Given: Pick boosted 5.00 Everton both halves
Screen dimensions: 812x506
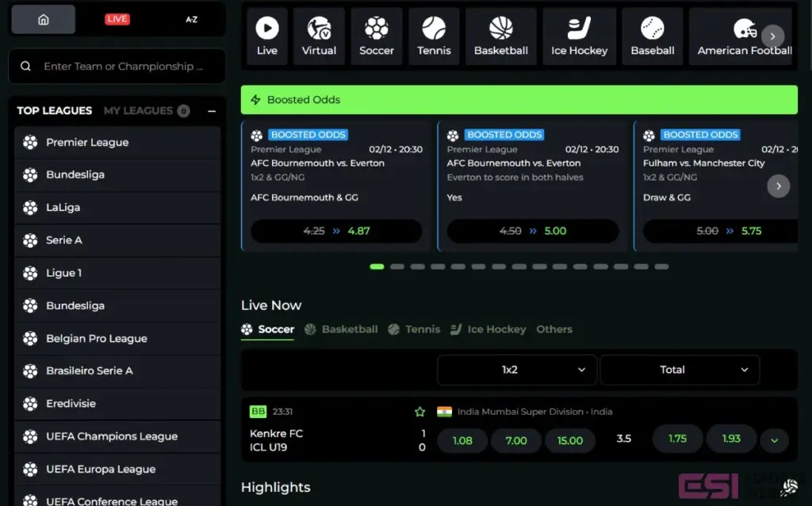Looking at the screenshot, I should point(533,231).
